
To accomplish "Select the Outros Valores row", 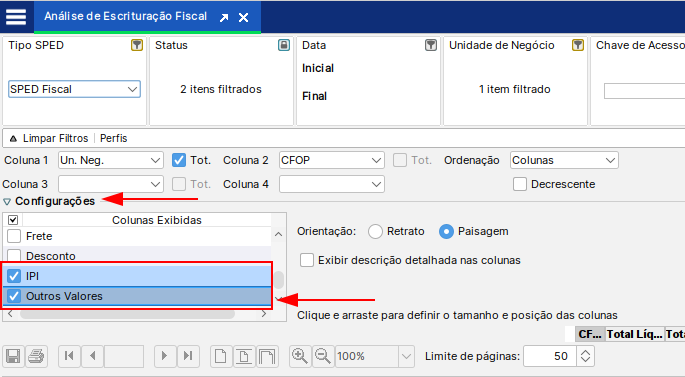I will (137, 296).
